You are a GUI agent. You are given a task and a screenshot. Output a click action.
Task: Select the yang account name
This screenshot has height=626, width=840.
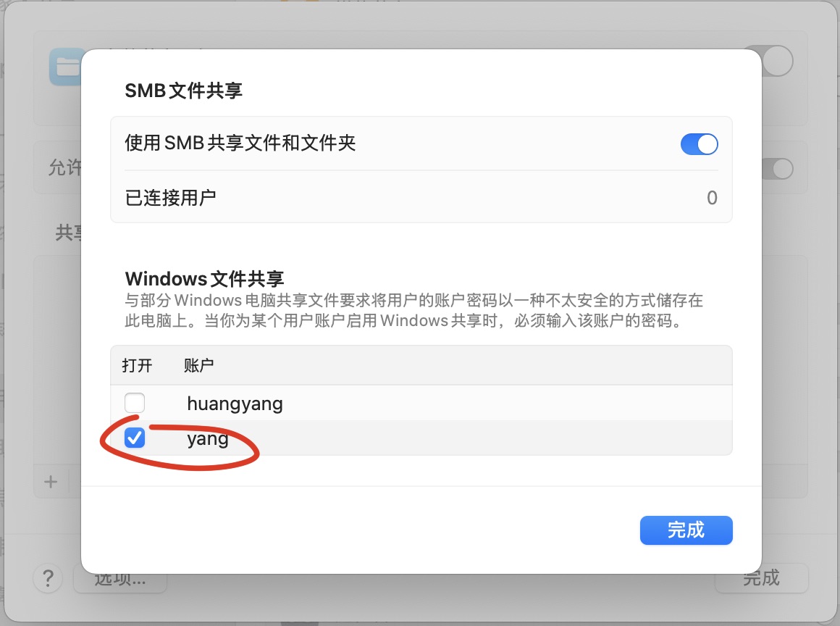click(x=208, y=439)
